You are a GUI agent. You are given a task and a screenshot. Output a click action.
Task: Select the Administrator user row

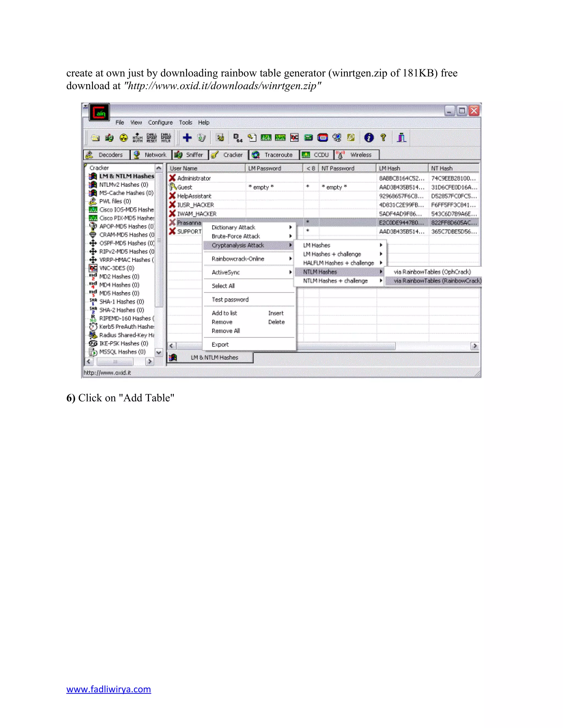(194, 178)
